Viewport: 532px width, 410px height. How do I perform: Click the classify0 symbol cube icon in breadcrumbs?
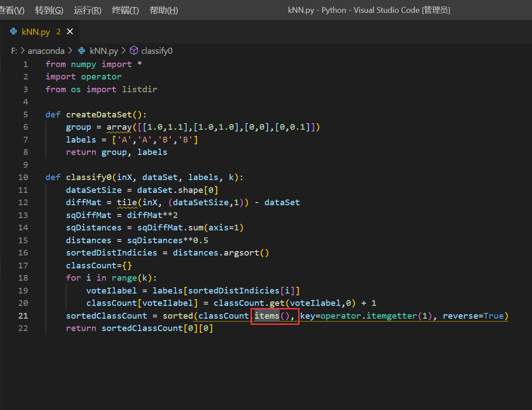(134, 51)
